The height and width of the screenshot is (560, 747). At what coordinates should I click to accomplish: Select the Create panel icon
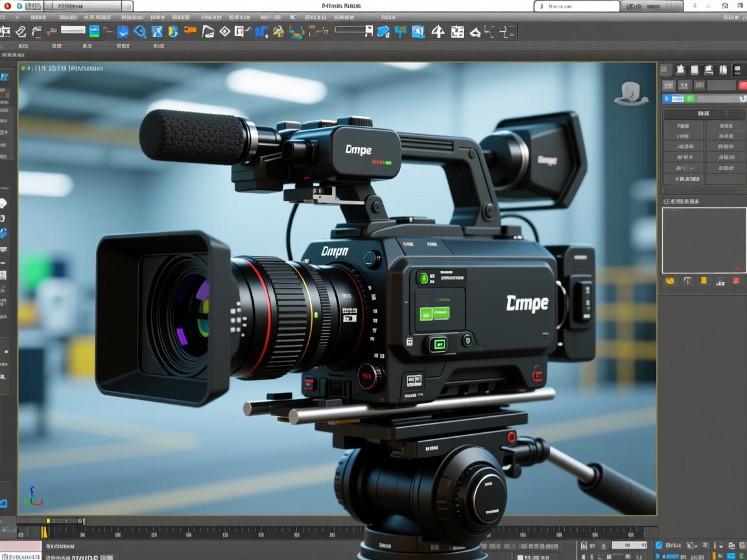click(x=665, y=69)
